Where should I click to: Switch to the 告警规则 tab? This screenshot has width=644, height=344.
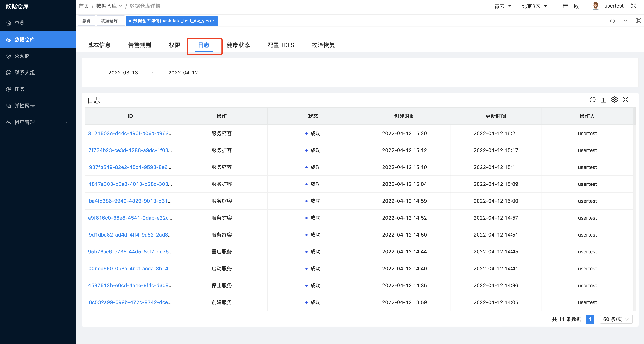pos(140,45)
